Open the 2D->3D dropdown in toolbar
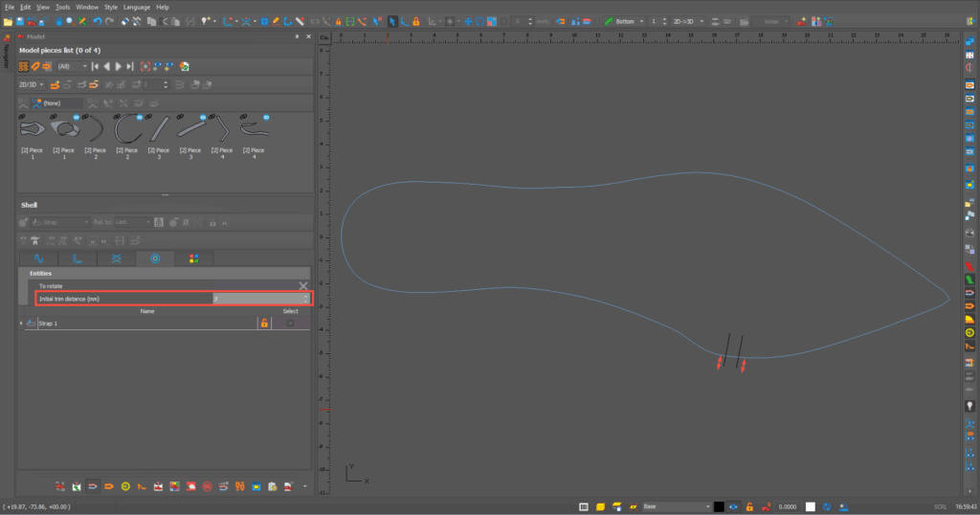Screen dimensions: 980x515 click(x=688, y=21)
